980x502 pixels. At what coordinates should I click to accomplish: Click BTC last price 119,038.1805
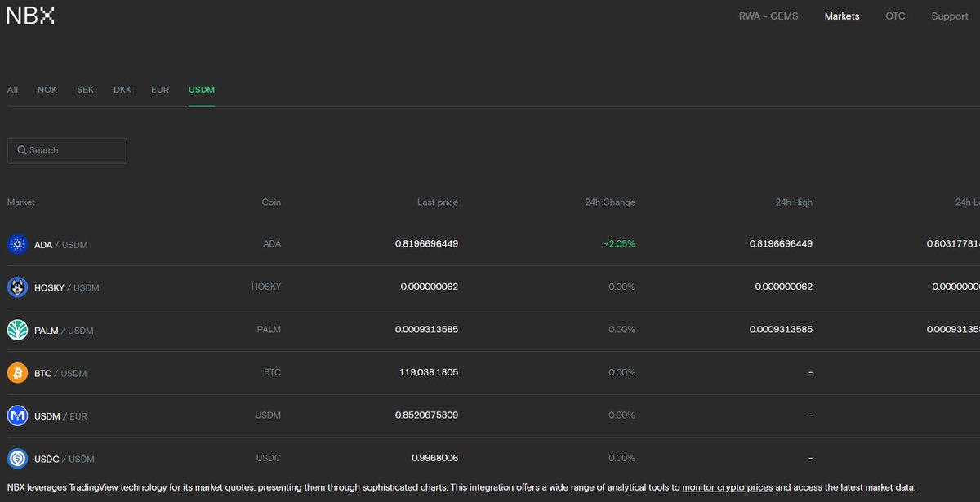(x=429, y=372)
